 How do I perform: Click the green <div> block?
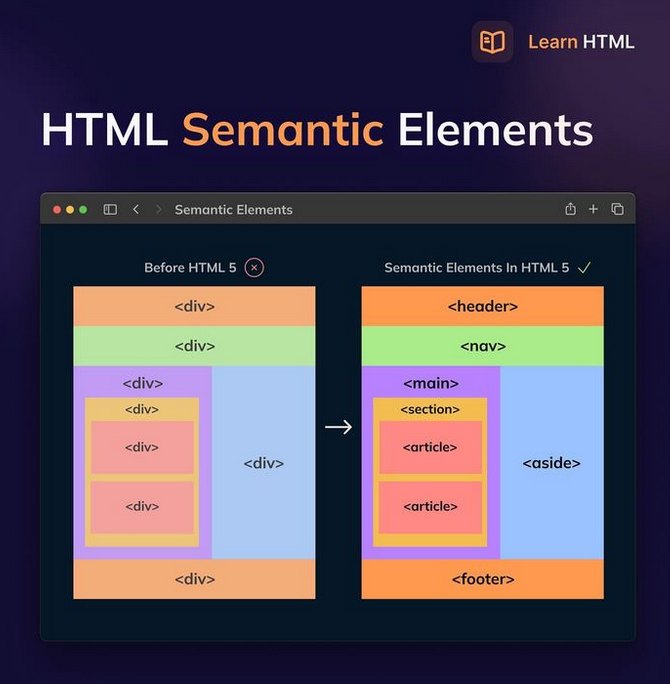coord(194,346)
